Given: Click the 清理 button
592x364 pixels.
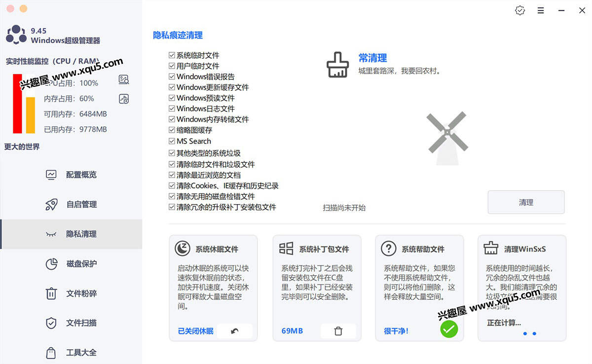Looking at the screenshot, I should click(526, 202).
